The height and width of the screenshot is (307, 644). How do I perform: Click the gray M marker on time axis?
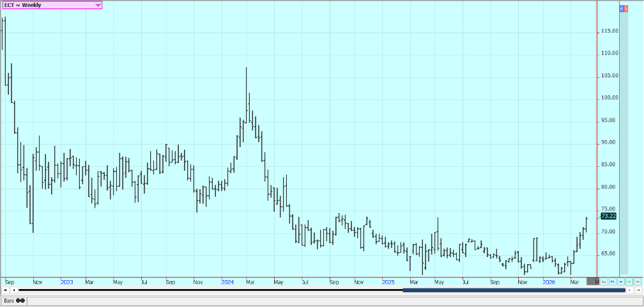click(x=597, y=281)
